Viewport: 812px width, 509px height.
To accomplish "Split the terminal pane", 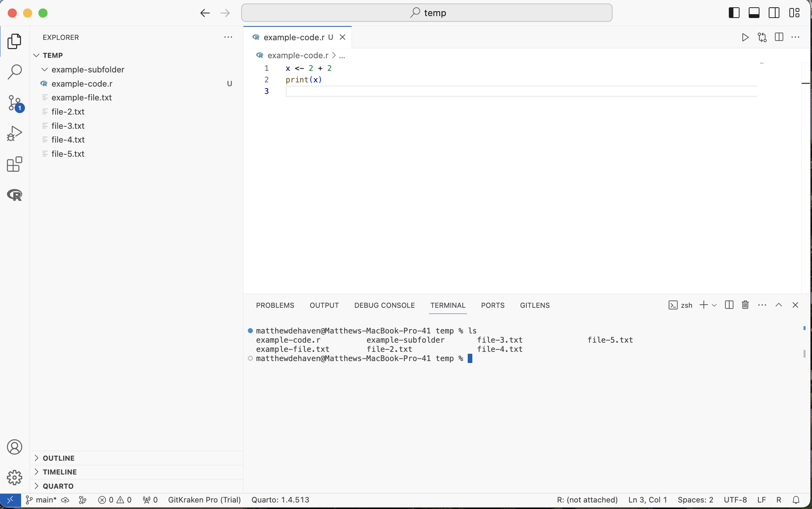I will click(729, 305).
